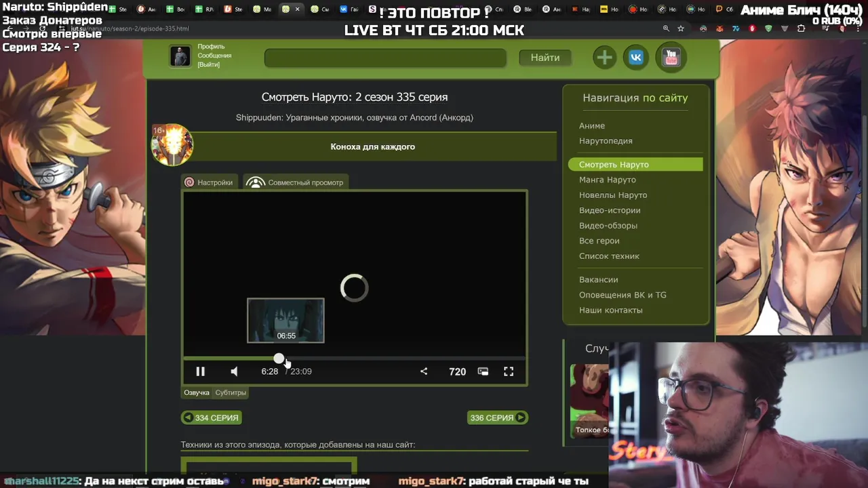The width and height of the screenshot is (868, 488).
Task: Open the Настройки player tab
Action: (x=208, y=182)
